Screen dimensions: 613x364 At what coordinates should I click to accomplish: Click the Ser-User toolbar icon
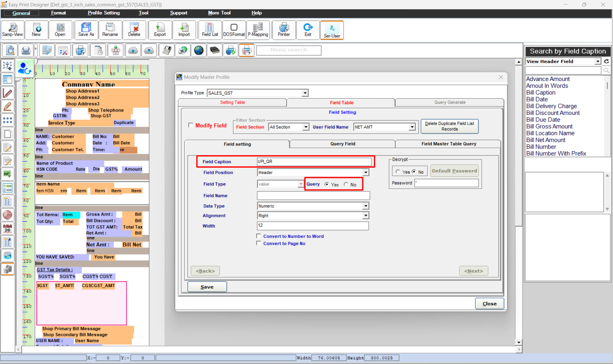pos(332,30)
